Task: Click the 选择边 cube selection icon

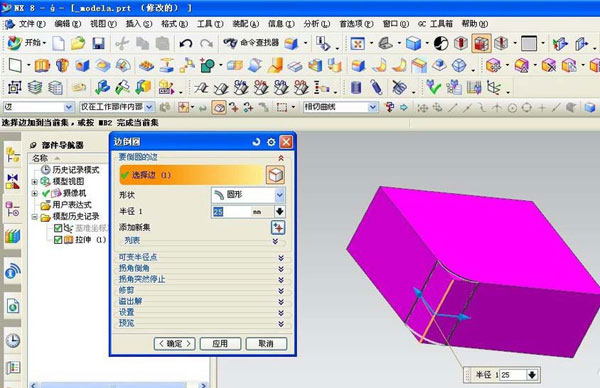Action: [276, 175]
